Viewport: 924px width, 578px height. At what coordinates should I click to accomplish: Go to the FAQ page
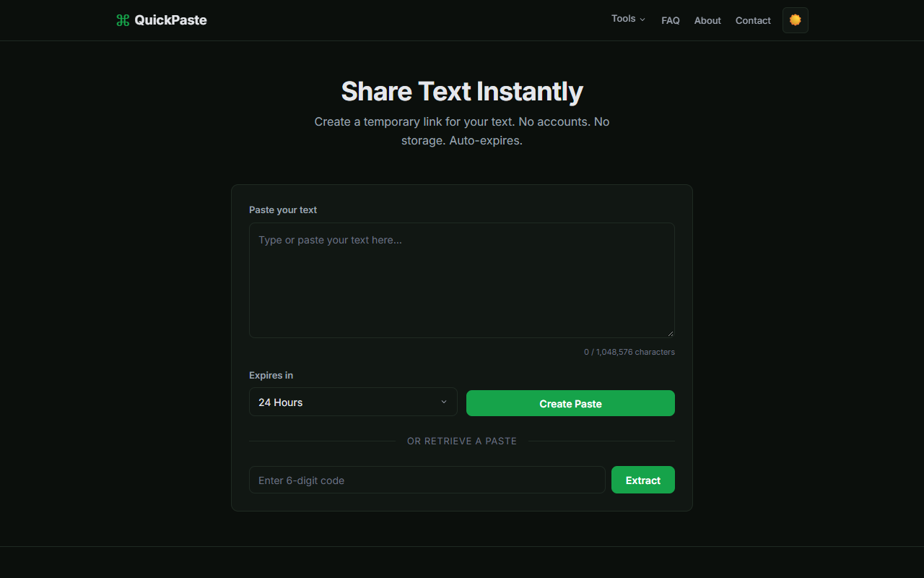(671, 20)
